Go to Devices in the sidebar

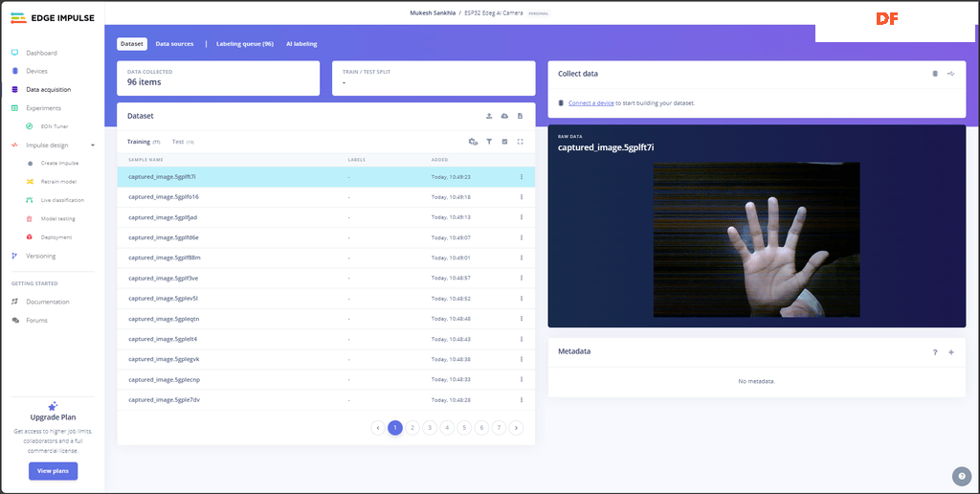(x=37, y=71)
